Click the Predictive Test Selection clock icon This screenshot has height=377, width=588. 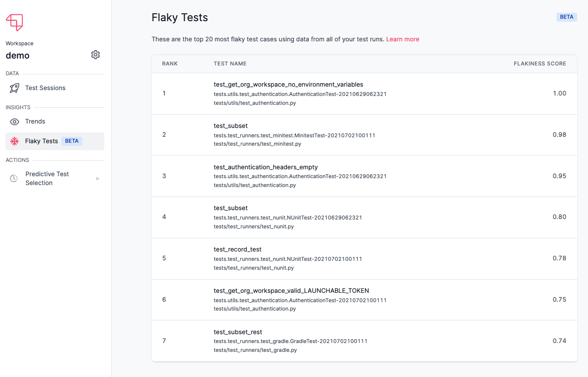14,178
